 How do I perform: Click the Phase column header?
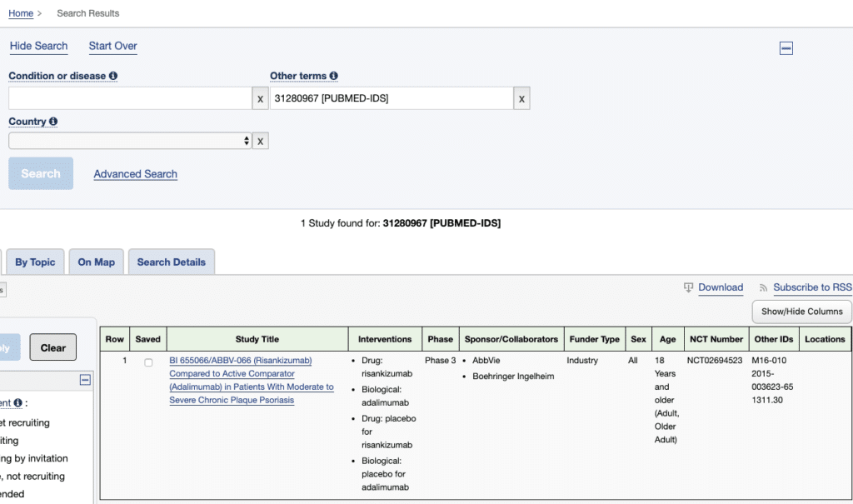pos(440,339)
